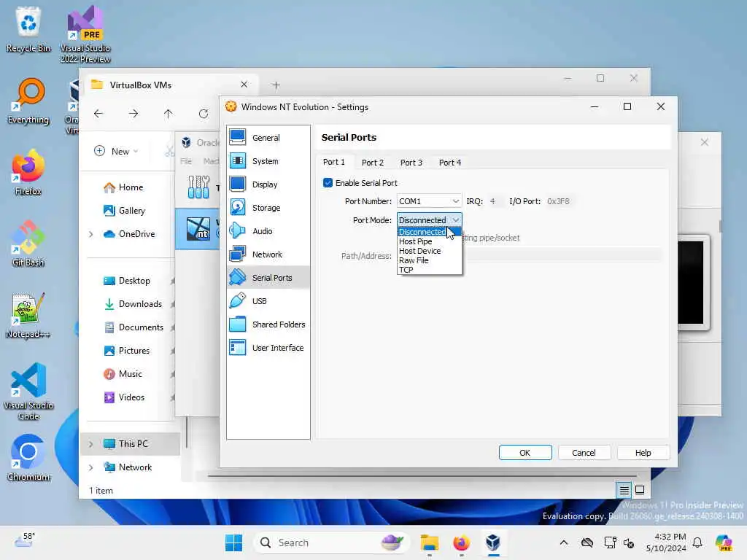The image size is (747, 560).
Task: Open notification bell on taskbar
Action: 697,542
